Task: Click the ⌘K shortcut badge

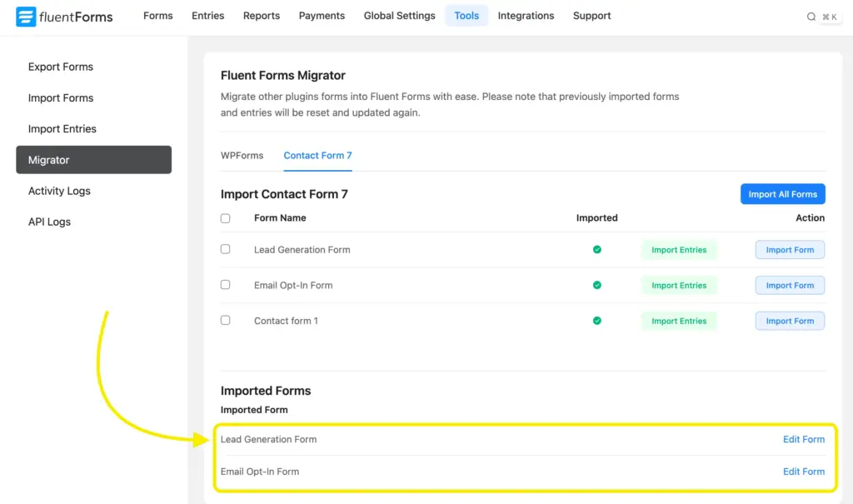Action: pyautogui.click(x=830, y=16)
